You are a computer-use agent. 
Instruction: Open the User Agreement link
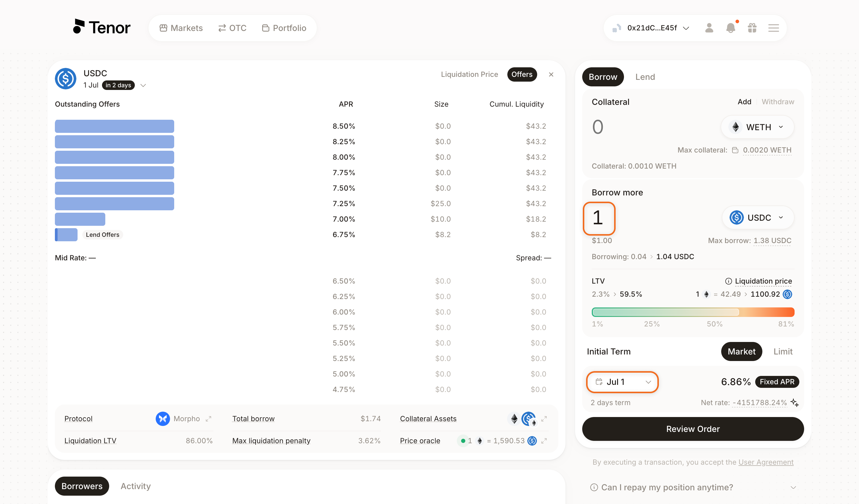coord(766,462)
